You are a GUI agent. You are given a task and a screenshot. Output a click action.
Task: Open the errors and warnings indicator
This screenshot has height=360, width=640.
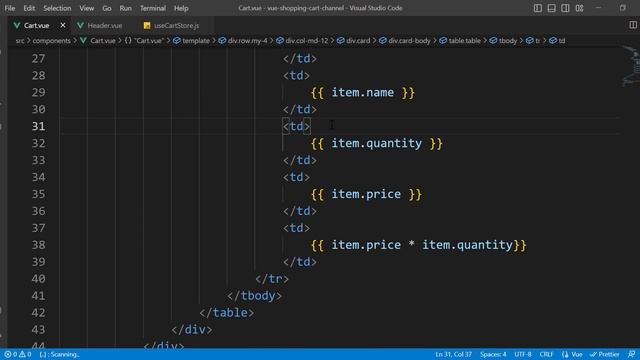point(18,354)
